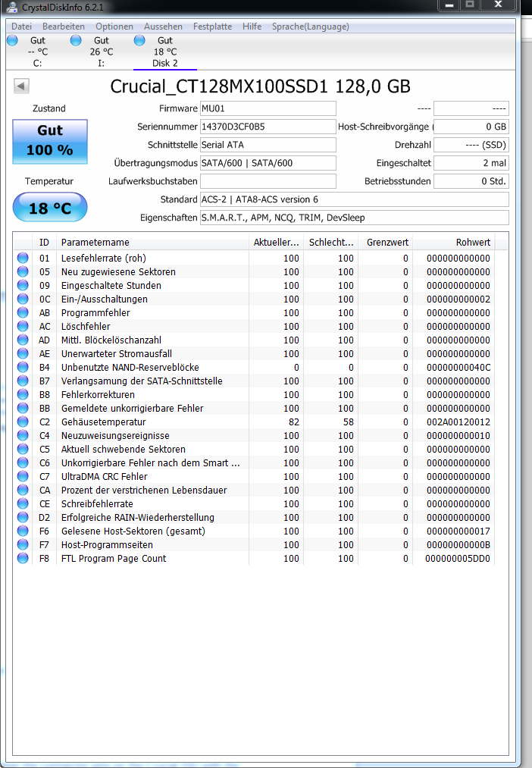Click raw value 000000005DD0
This screenshot has width=532, height=768.
point(458,558)
